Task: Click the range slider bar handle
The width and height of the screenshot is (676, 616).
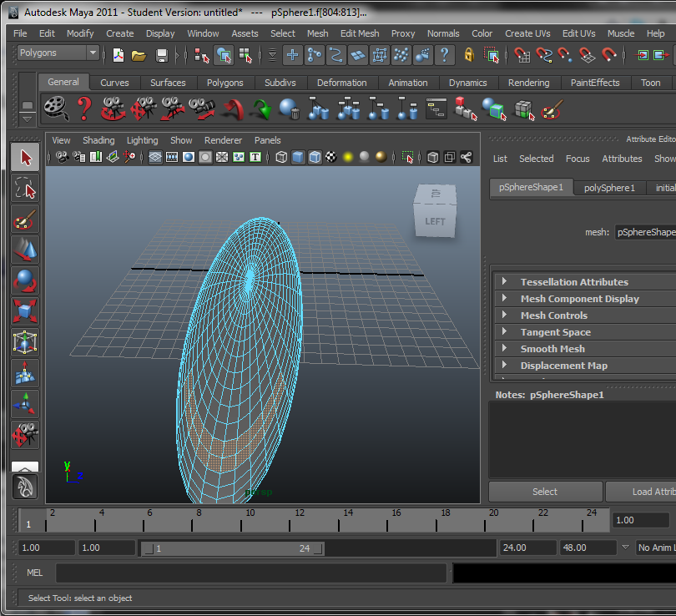Action: point(232,548)
